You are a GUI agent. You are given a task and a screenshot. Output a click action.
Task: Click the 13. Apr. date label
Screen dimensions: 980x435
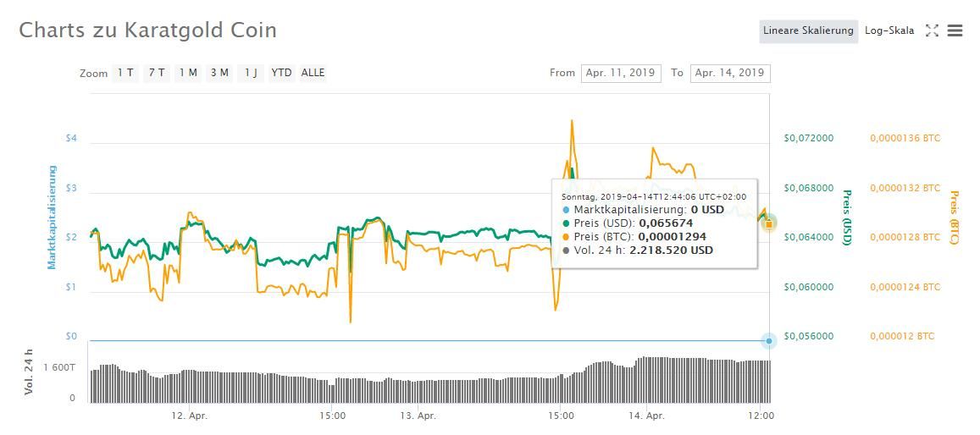pos(418,415)
